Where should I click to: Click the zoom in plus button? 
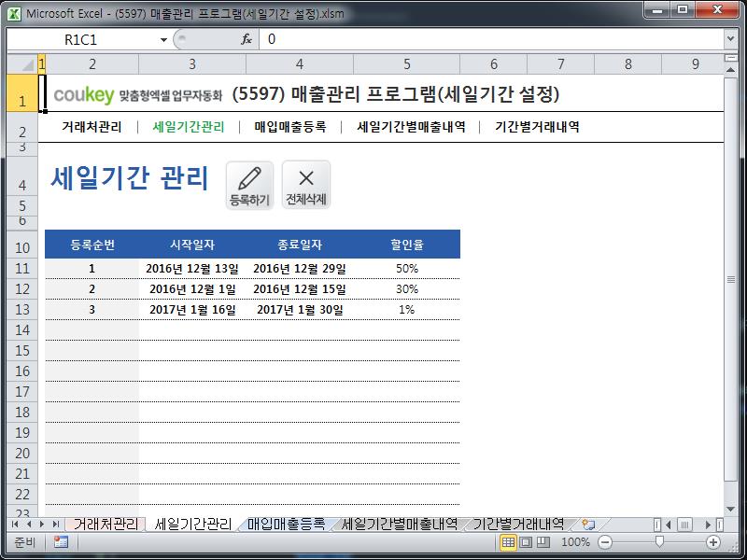713,542
